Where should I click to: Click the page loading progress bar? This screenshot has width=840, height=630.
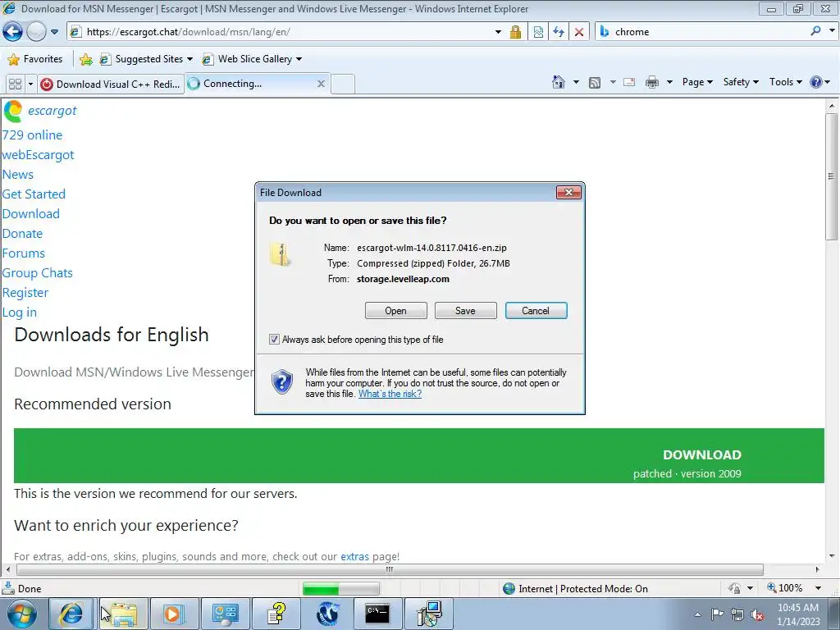340,589
